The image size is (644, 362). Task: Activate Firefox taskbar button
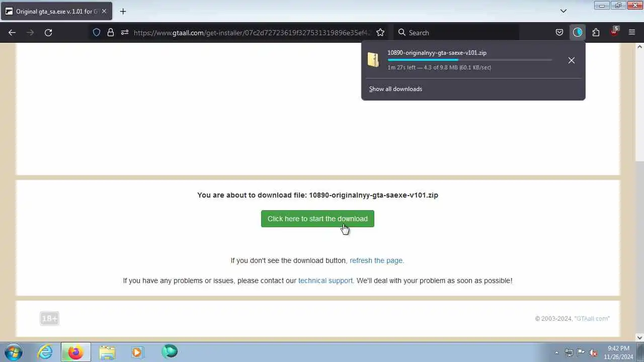pyautogui.click(x=75, y=352)
